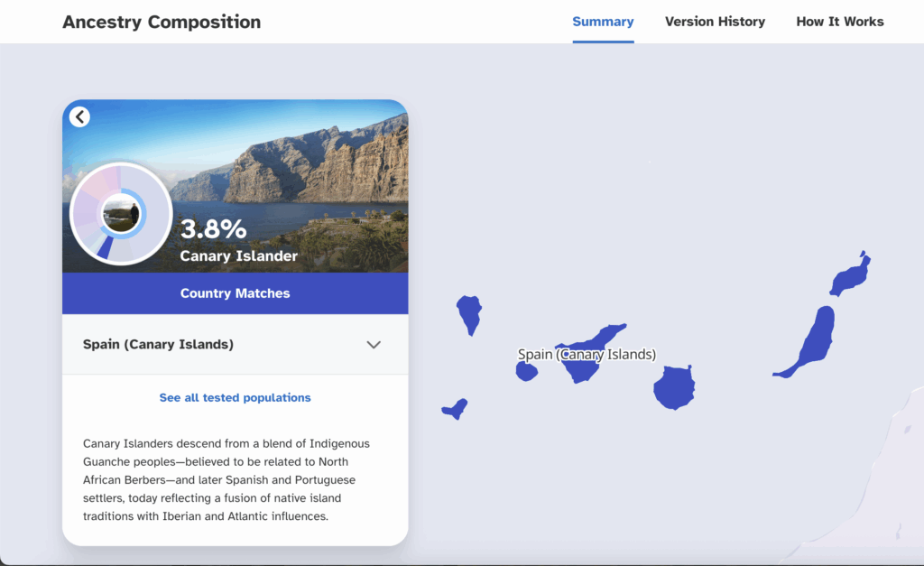This screenshot has height=566, width=924.
Task: Click the back arrow on the ancestry card
Action: tap(79, 116)
